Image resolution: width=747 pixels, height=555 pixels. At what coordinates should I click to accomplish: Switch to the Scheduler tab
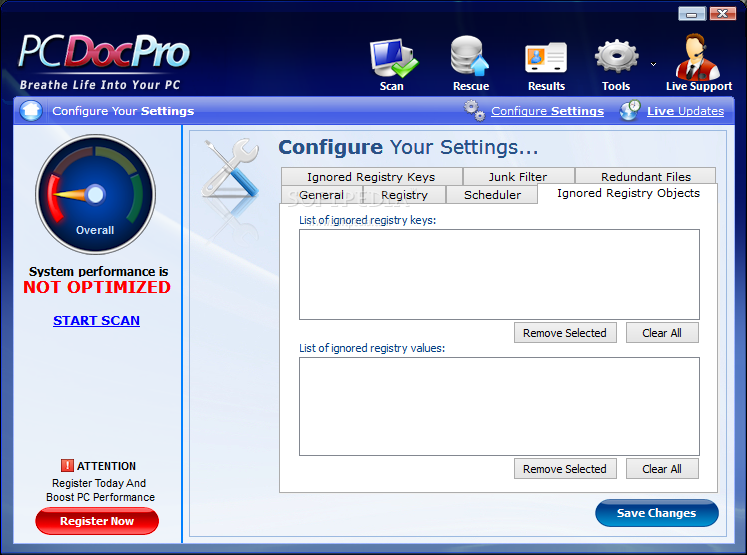pos(492,195)
